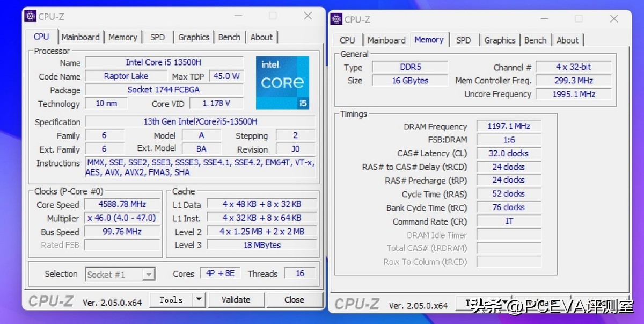Open the Memory tab in left window
The image size is (644, 324).
tap(122, 37)
